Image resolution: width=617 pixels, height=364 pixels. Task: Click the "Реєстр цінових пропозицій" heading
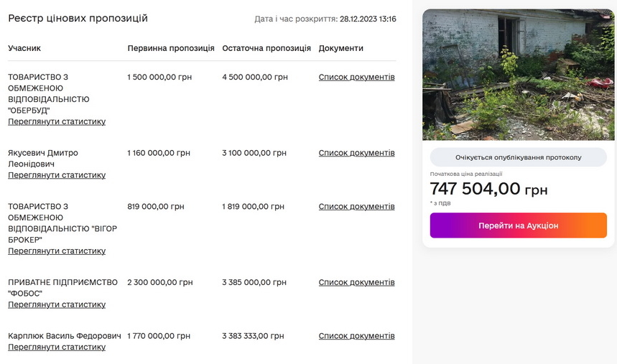coord(78,18)
